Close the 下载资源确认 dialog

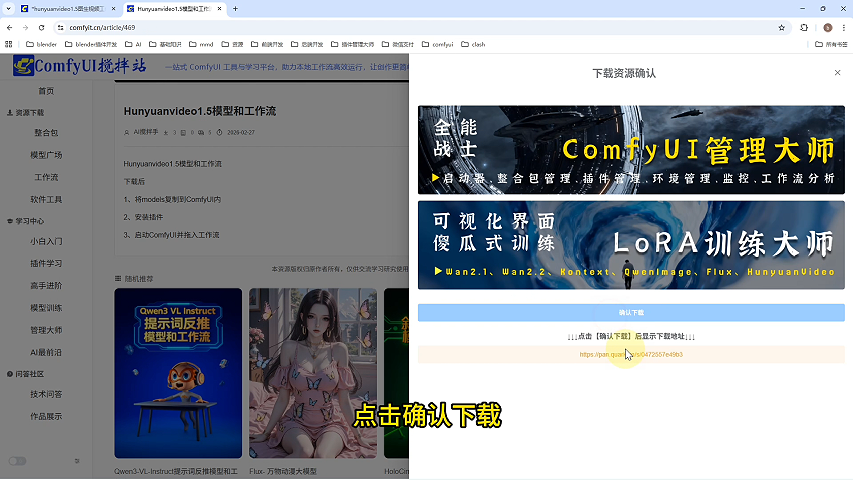click(837, 72)
